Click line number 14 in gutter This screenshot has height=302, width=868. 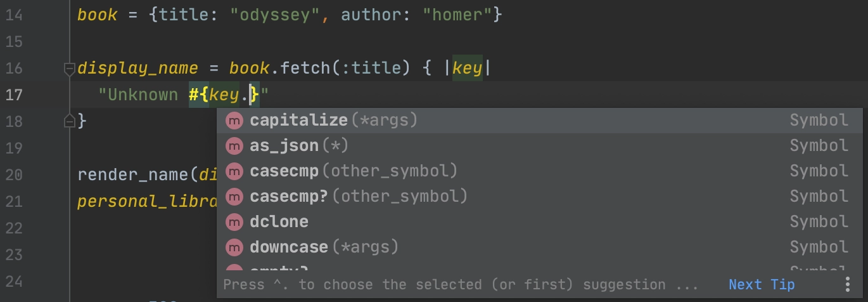click(14, 15)
